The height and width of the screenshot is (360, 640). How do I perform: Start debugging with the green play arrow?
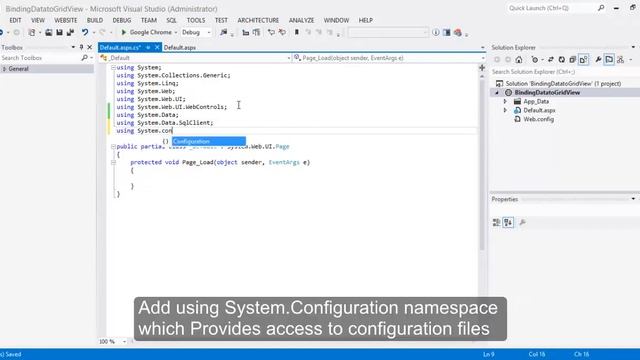coord(124,32)
